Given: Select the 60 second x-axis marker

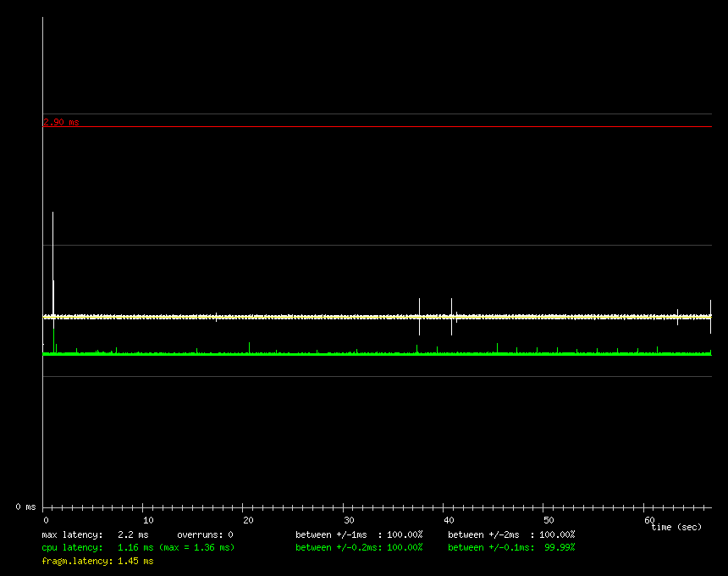Looking at the screenshot, I should 649,519.
